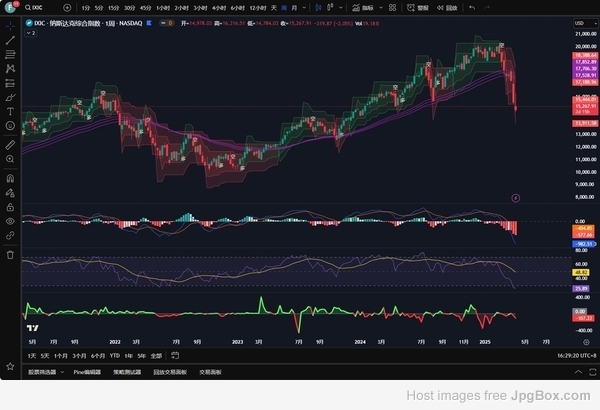Select the trend line drawing tool

[10, 40]
